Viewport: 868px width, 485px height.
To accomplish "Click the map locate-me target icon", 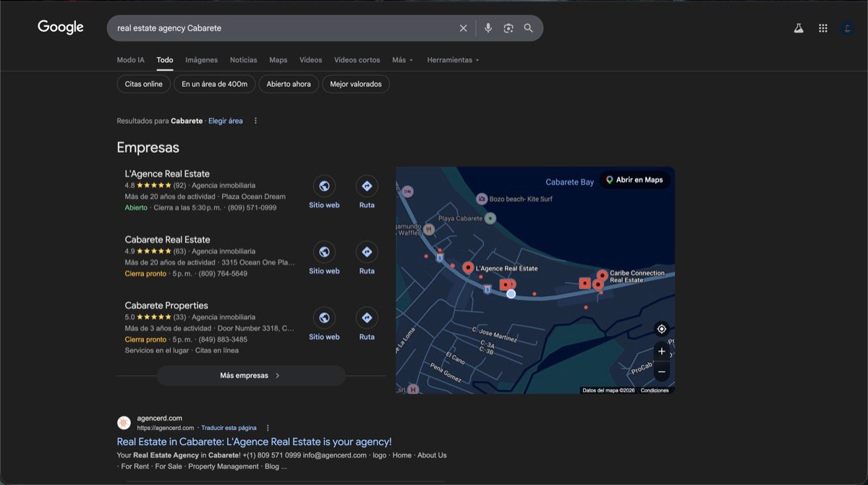I will coord(661,329).
